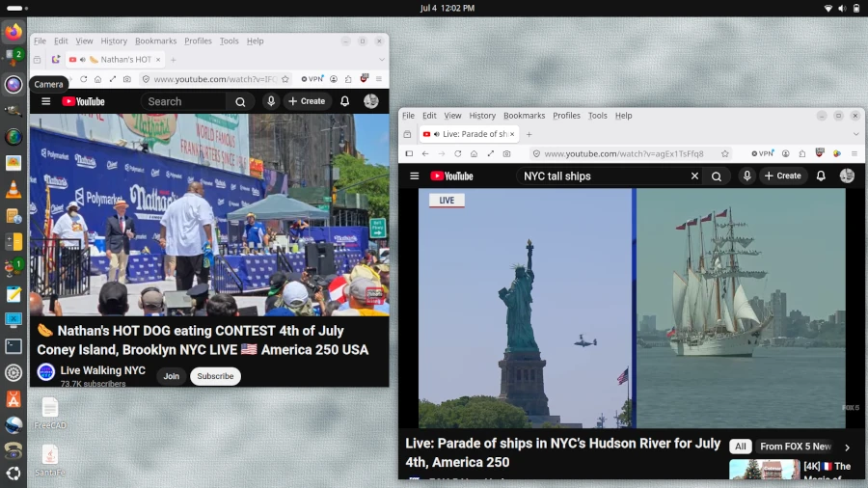Click search magnifier button in Nathan's window
The height and width of the screenshot is (488, 868).
pyautogui.click(x=240, y=101)
